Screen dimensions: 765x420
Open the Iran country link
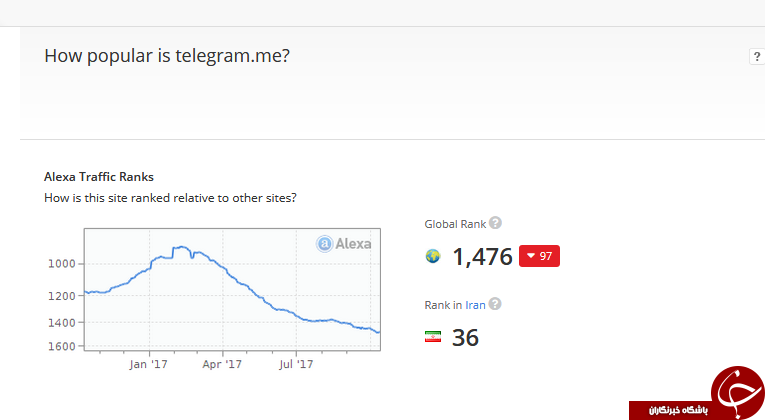pyautogui.click(x=475, y=305)
